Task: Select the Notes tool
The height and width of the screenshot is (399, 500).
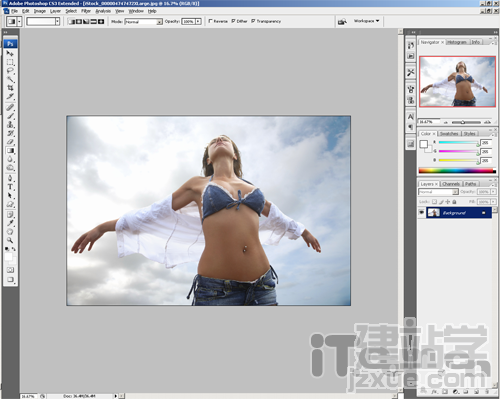Action: point(10,215)
